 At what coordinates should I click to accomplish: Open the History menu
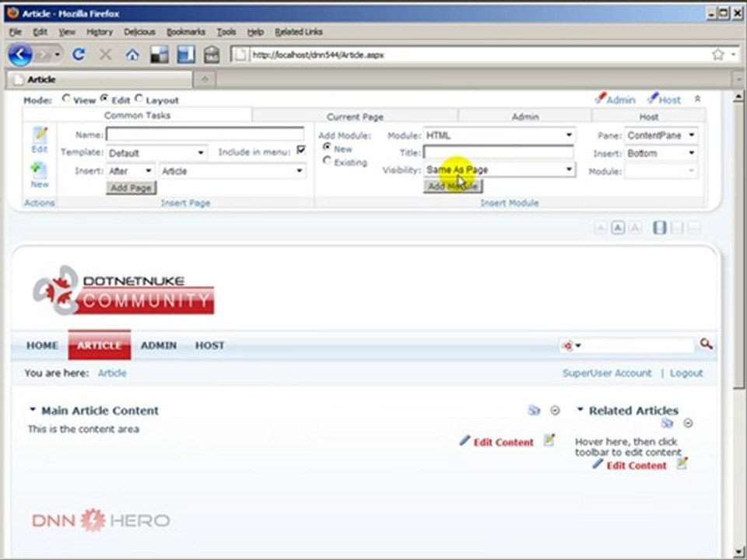tap(99, 32)
